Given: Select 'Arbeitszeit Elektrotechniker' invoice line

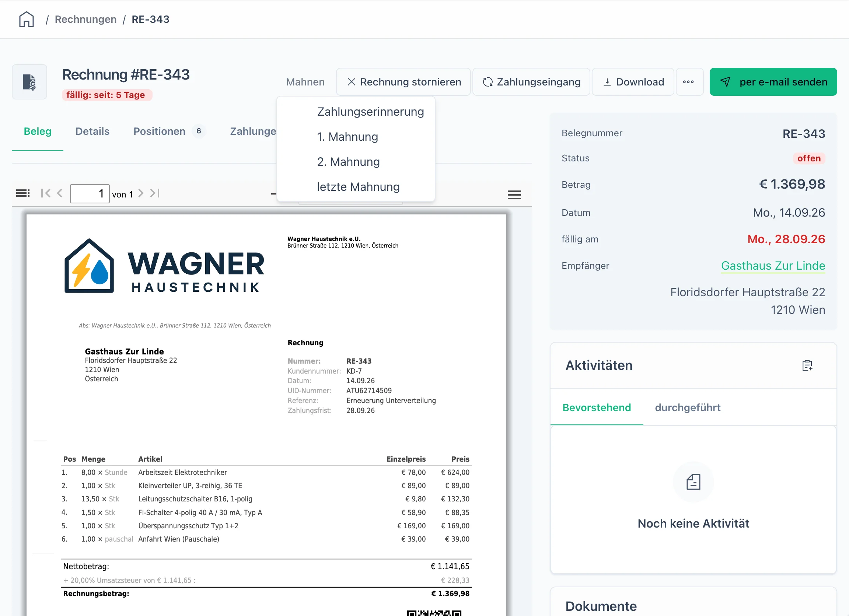Looking at the screenshot, I should [x=265, y=473].
